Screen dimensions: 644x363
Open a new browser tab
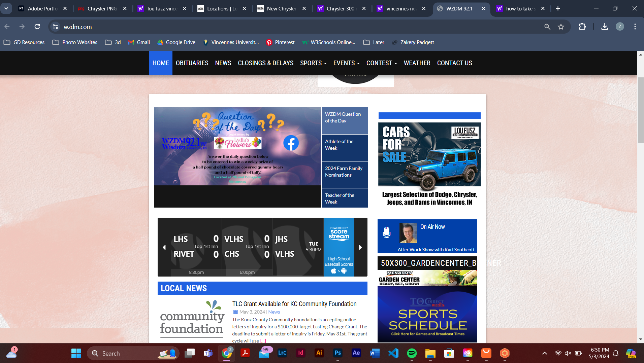point(558,8)
